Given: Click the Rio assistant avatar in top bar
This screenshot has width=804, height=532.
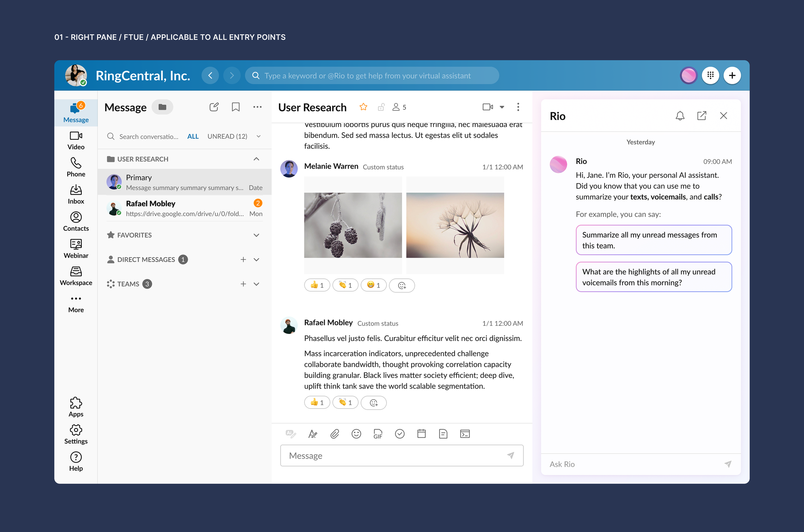Looking at the screenshot, I should [x=689, y=75].
